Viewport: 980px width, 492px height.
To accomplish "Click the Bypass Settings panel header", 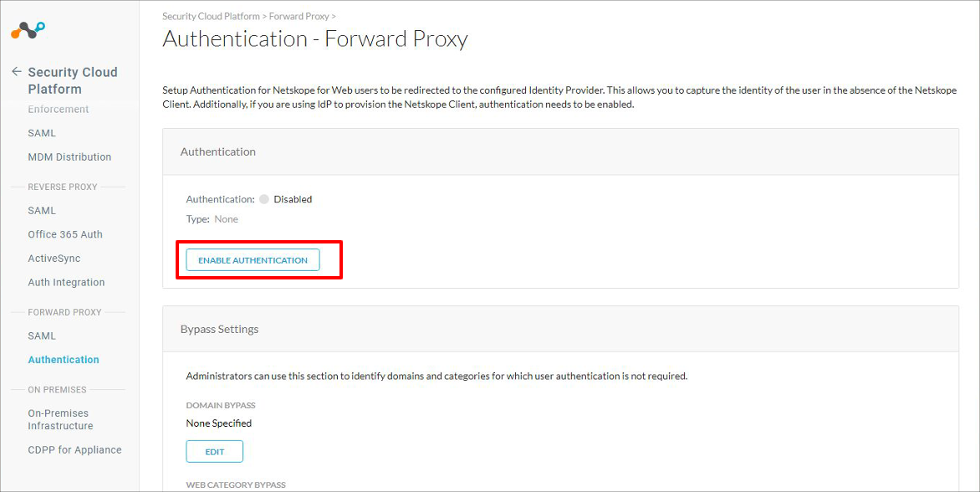I will [x=560, y=329].
